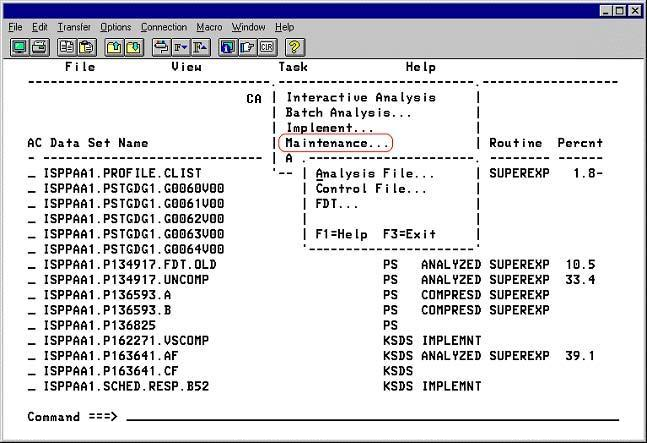Image resolution: width=647 pixels, height=443 pixels.
Task: Open the Macro menu in the menu bar
Action: coord(209,27)
